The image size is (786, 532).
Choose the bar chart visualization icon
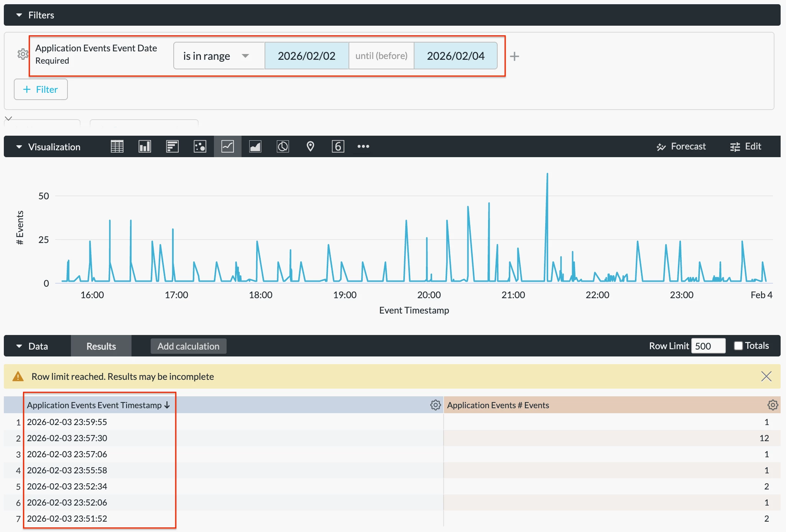pos(172,146)
